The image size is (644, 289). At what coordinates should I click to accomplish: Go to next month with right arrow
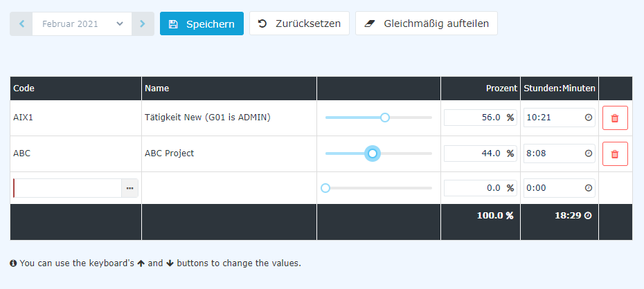click(143, 24)
